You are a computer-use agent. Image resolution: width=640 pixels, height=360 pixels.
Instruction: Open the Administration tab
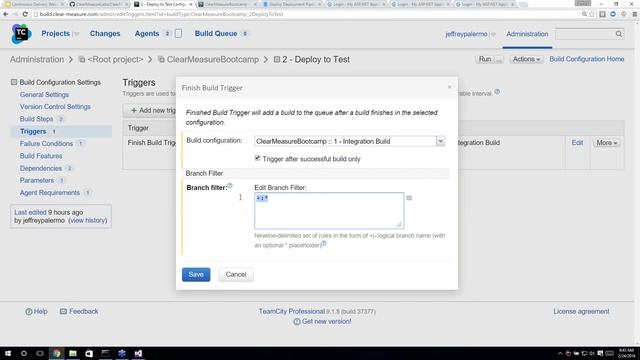(x=527, y=34)
